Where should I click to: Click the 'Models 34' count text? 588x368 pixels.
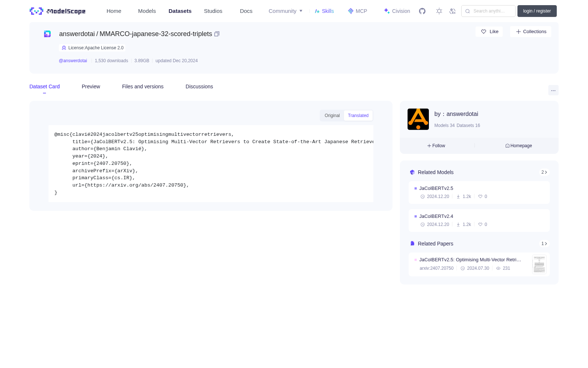coord(444,125)
